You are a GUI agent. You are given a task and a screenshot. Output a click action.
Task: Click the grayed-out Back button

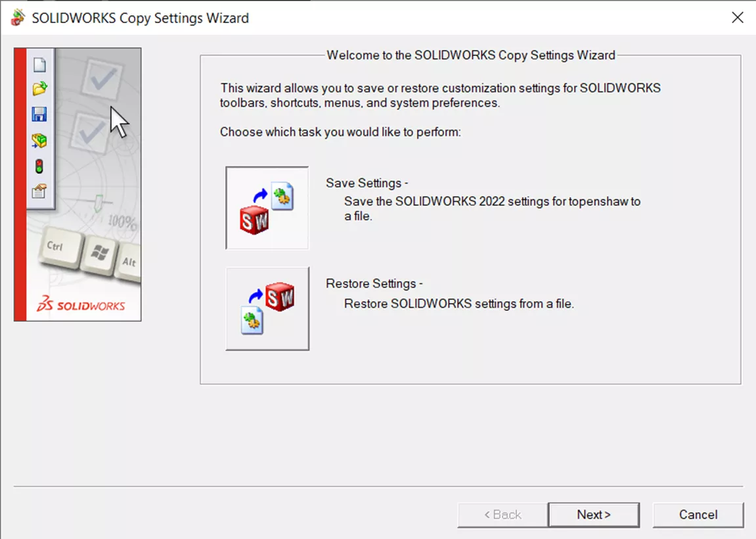(502, 515)
